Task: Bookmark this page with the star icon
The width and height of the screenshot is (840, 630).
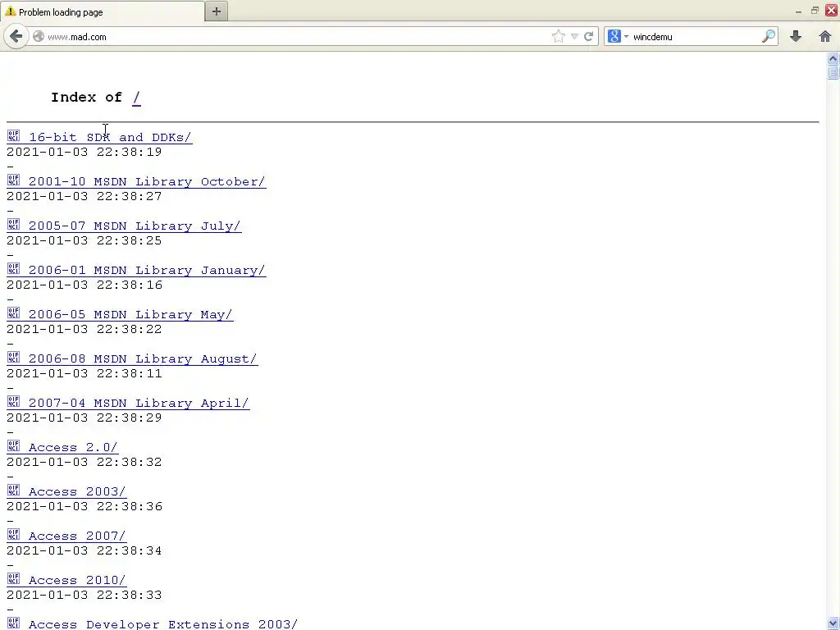Action: (x=558, y=36)
